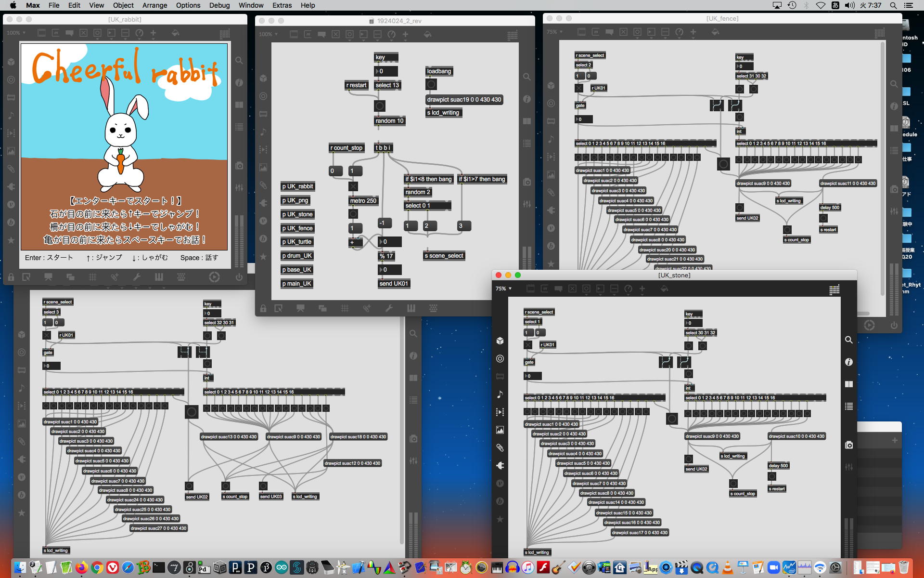Click the snapshots camera icon in UK_stone
The width and height of the screenshot is (924, 578).
pyautogui.click(x=849, y=445)
